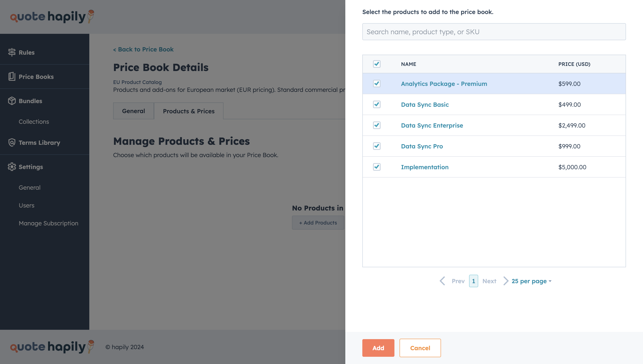The width and height of the screenshot is (643, 364).
Task: Click search name, product type, or SKU field
Action: pyautogui.click(x=494, y=31)
